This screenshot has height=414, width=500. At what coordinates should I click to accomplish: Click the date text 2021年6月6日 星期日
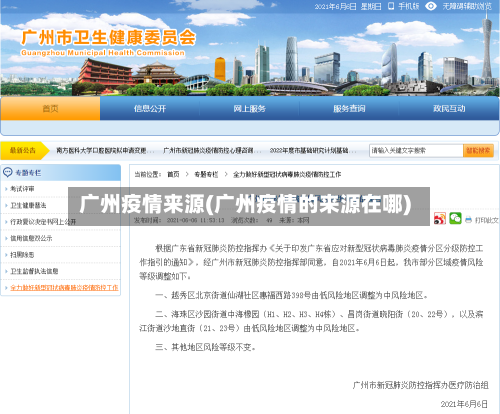[x=348, y=6]
